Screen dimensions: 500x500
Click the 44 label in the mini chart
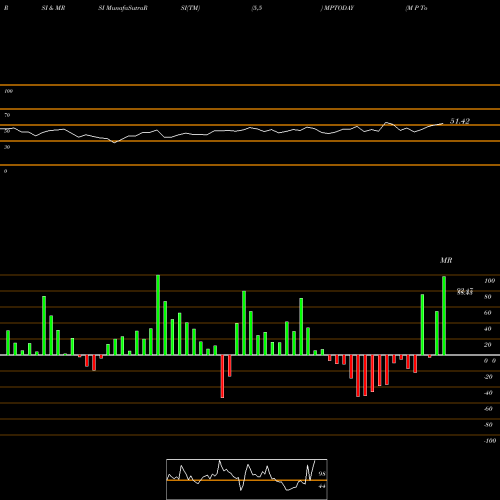pos(322,486)
